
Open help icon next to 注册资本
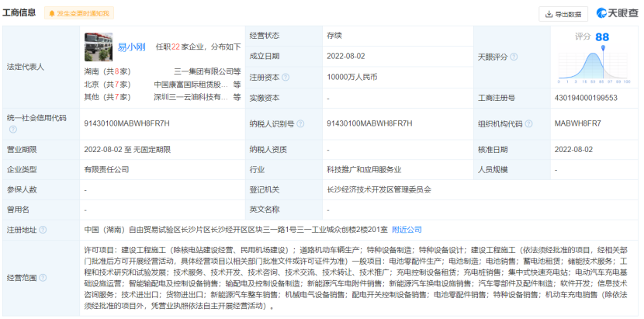pyautogui.click(x=286, y=78)
